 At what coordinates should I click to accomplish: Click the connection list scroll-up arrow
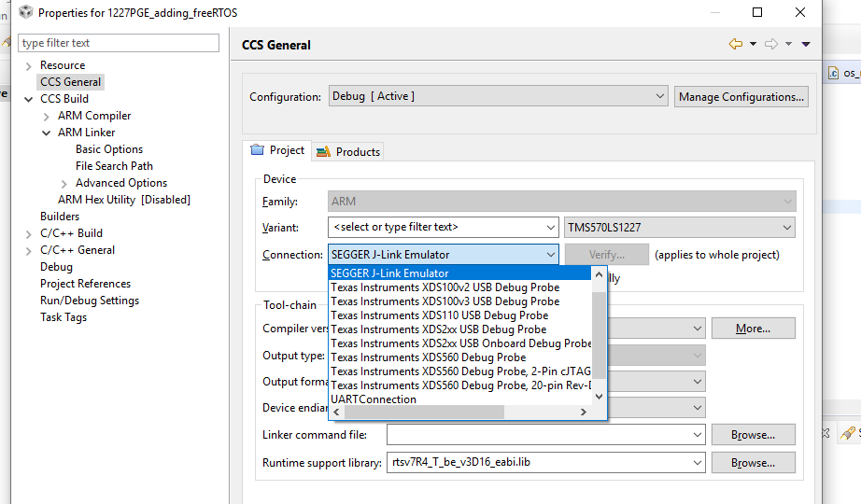click(x=600, y=274)
